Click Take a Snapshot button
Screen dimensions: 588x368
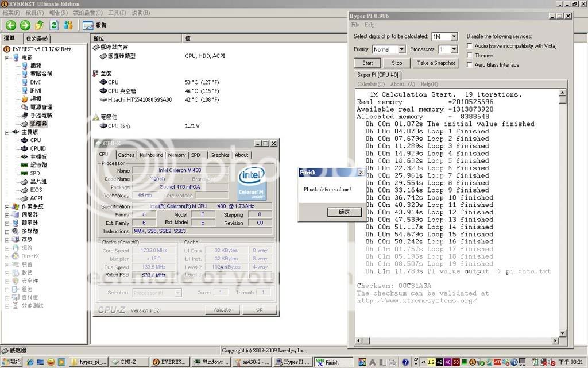pos(436,63)
